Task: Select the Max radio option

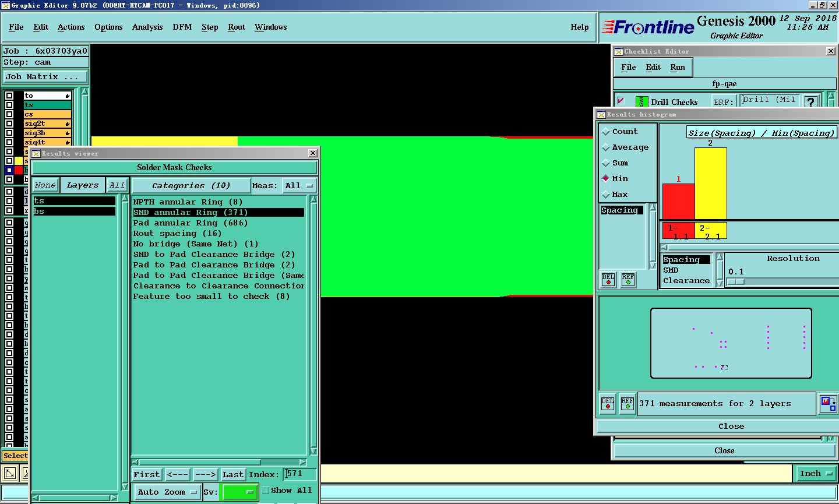Action: click(606, 195)
